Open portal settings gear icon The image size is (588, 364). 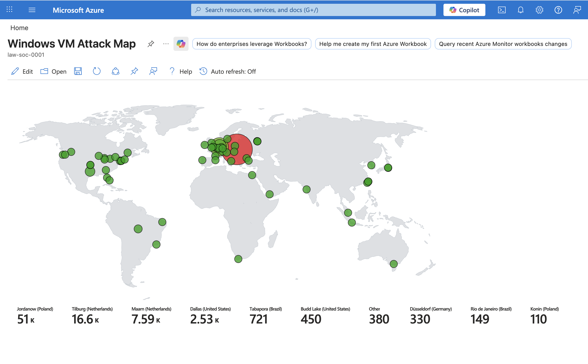[x=539, y=10]
